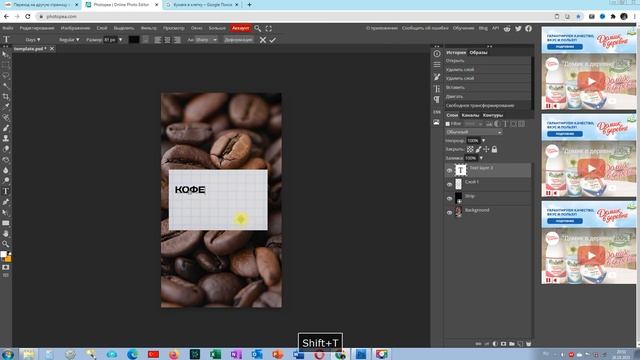640x360 pixels.
Task: Toggle fullscreen mode icon in menu bar
Action: click(x=269, y=29)
